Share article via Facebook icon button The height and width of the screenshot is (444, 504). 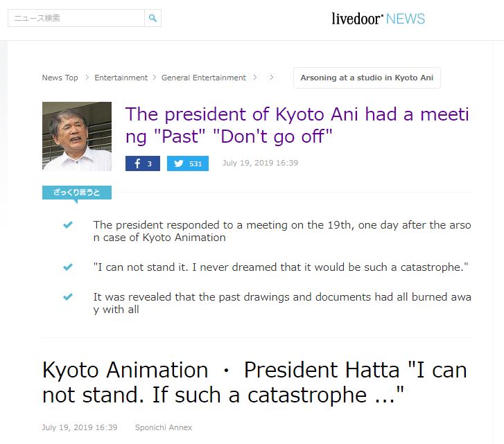point(143,163)
